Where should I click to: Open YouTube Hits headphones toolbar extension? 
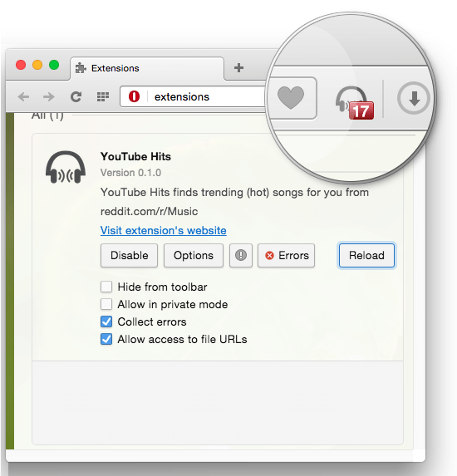354,103
